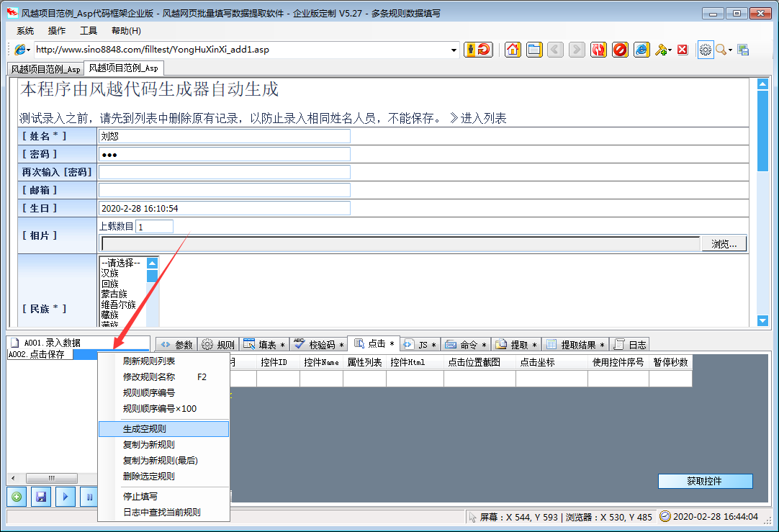Open the 帮助(H) menu
The height and width of the screenshot is (532, 779).
click(126, 31)
